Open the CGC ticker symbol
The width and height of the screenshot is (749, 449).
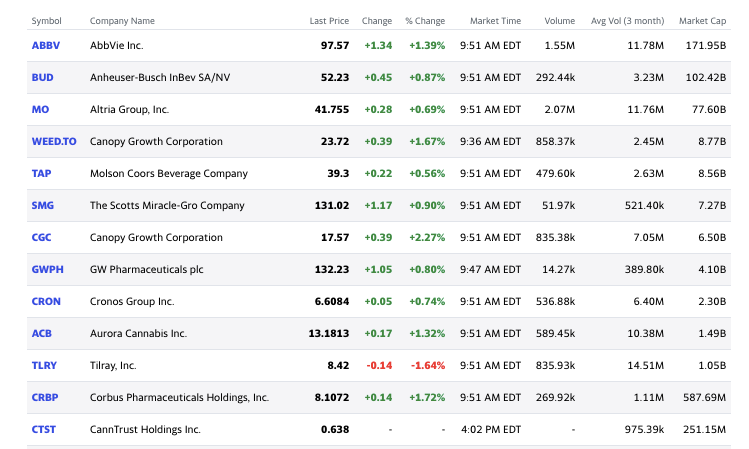[x=41, y=237]
